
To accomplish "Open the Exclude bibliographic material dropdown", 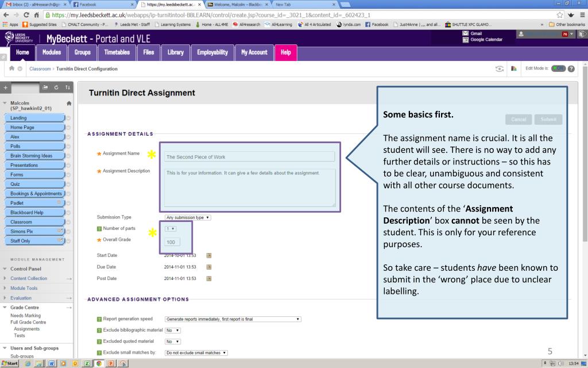I will click(173, 331).
